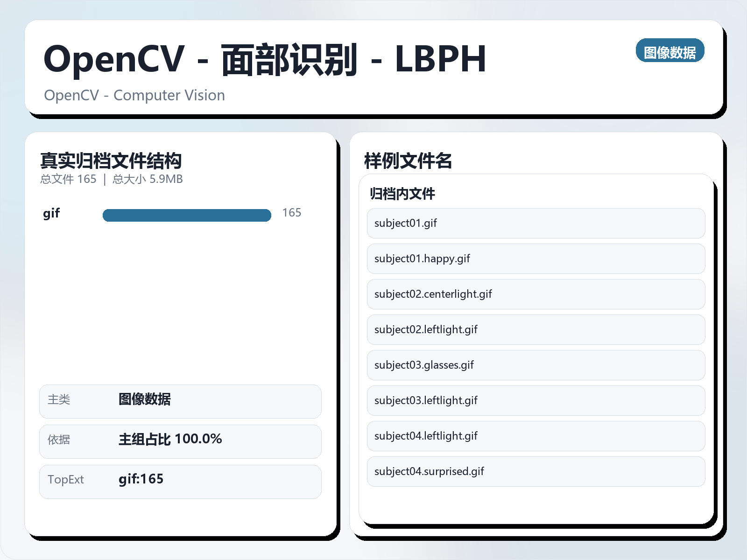
Task: Click the gif:165 value
Action: [x=141, y=479]
